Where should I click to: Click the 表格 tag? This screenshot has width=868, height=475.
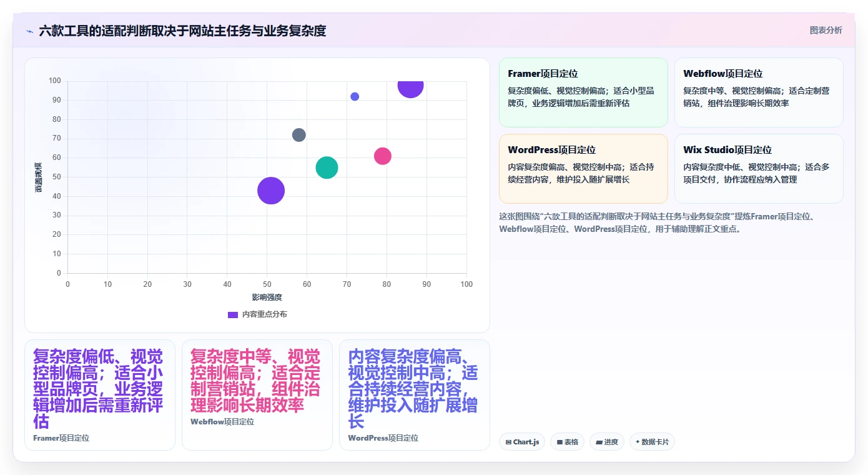pos(567,442)
